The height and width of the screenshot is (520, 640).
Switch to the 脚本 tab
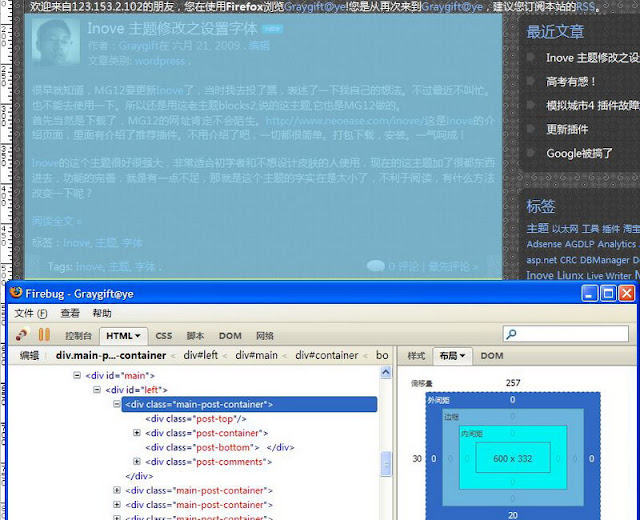pyautogui.click(x=195, y=336)
